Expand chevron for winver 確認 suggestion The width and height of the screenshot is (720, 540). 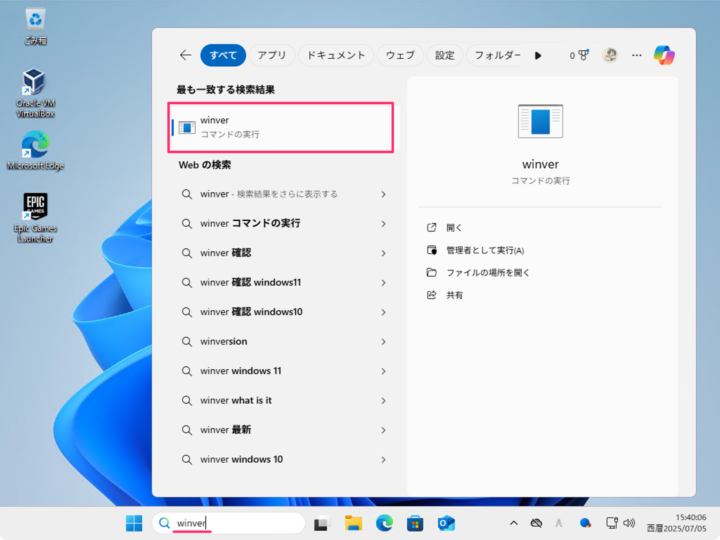[383, 253]
